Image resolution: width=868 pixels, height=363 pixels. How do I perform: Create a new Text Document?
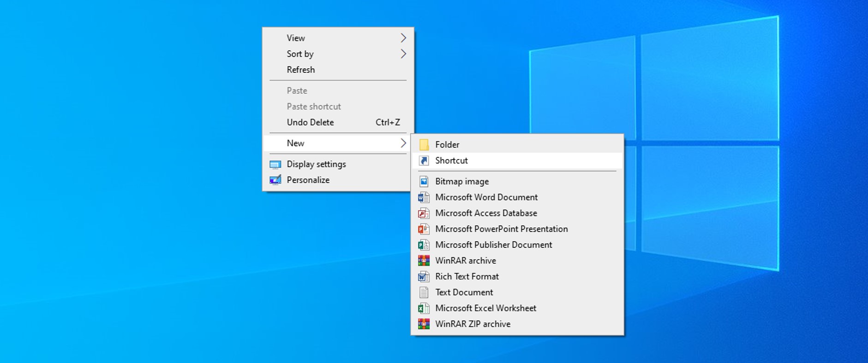tap(517, 292)
